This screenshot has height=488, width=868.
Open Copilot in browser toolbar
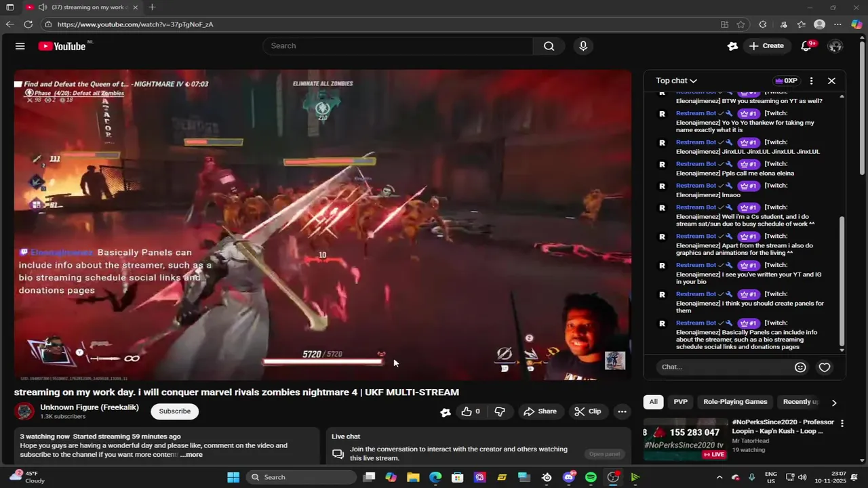coord(856,24)
